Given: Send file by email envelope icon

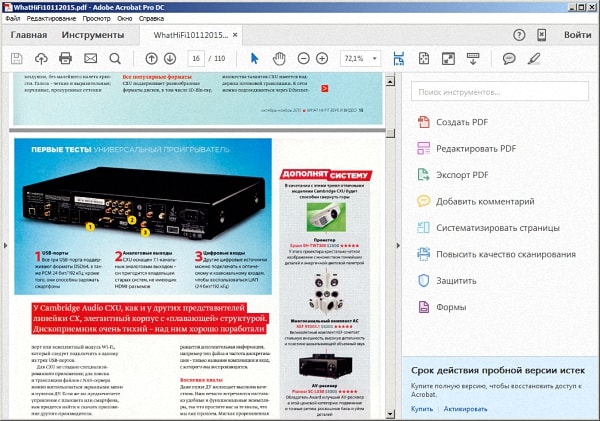Looking at the screenshot, I should [90, 59].
